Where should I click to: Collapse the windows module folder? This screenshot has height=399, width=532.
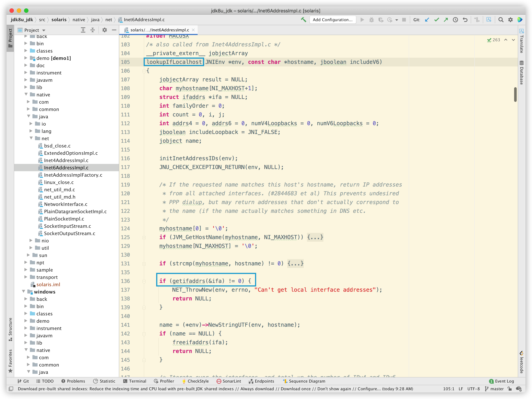point(24,292)
